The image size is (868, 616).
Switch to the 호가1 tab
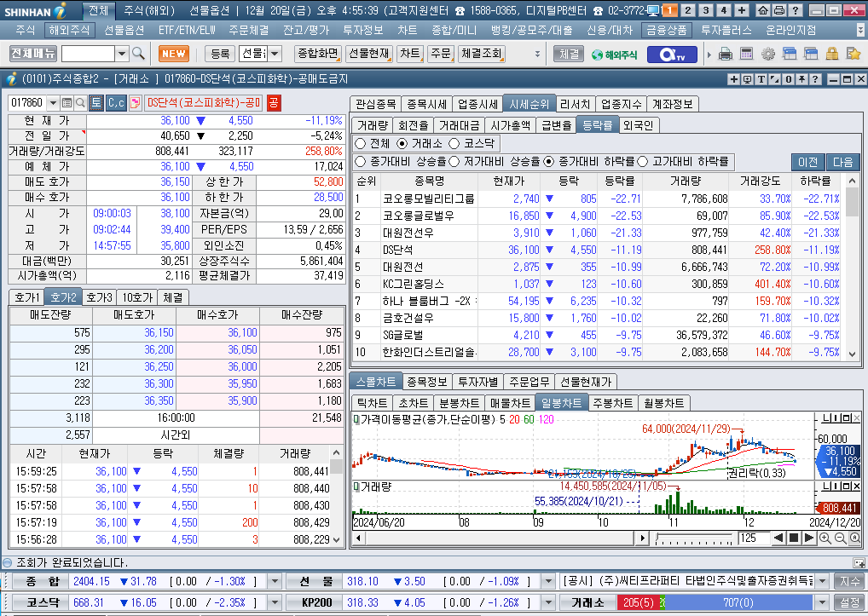coord(27,297)
